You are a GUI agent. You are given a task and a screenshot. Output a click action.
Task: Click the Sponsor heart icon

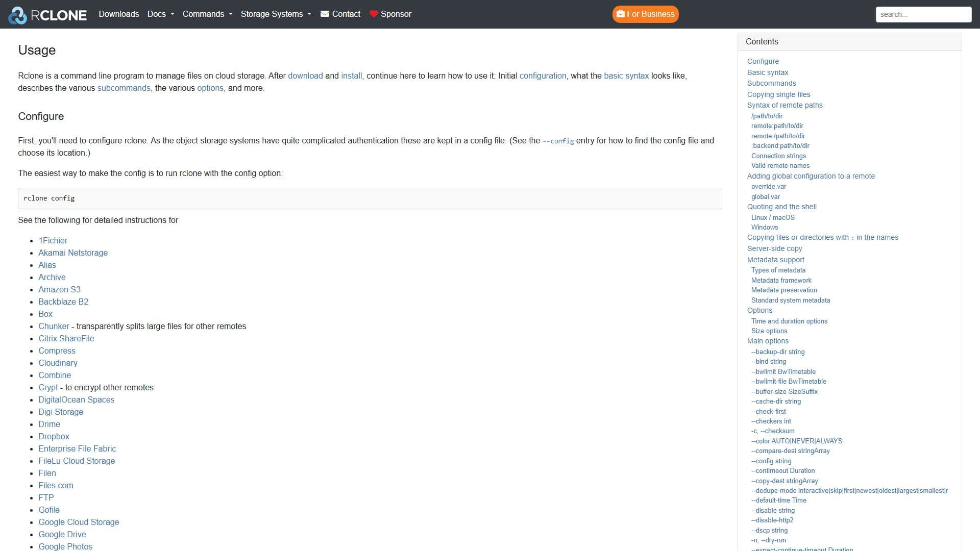point(374,14)
